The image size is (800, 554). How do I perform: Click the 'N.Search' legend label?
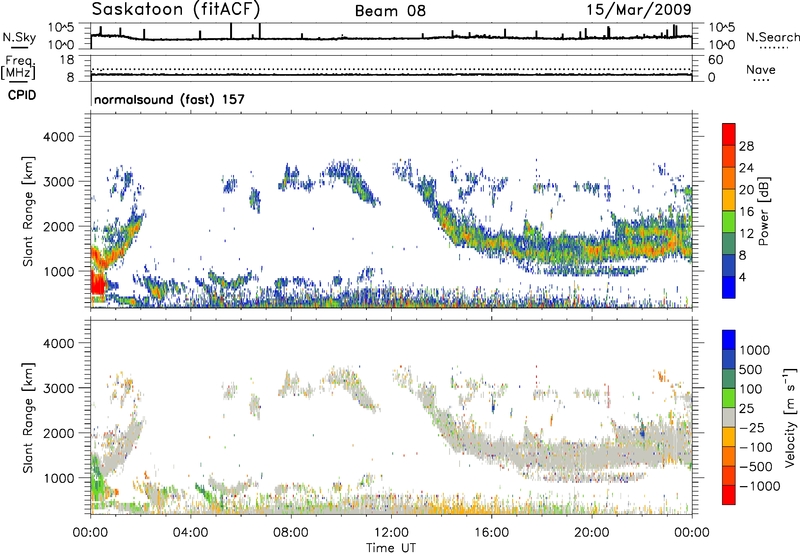click(x=772, y=37)
